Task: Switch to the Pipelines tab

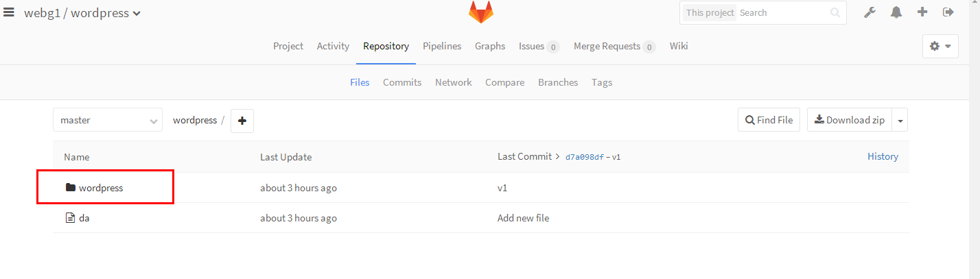Action: [442, 46]
